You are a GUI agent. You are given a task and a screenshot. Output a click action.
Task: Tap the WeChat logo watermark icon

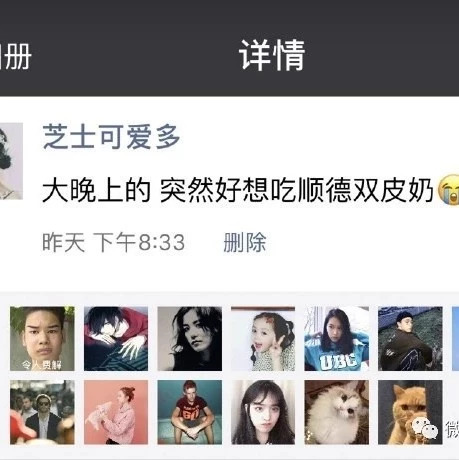424,428
